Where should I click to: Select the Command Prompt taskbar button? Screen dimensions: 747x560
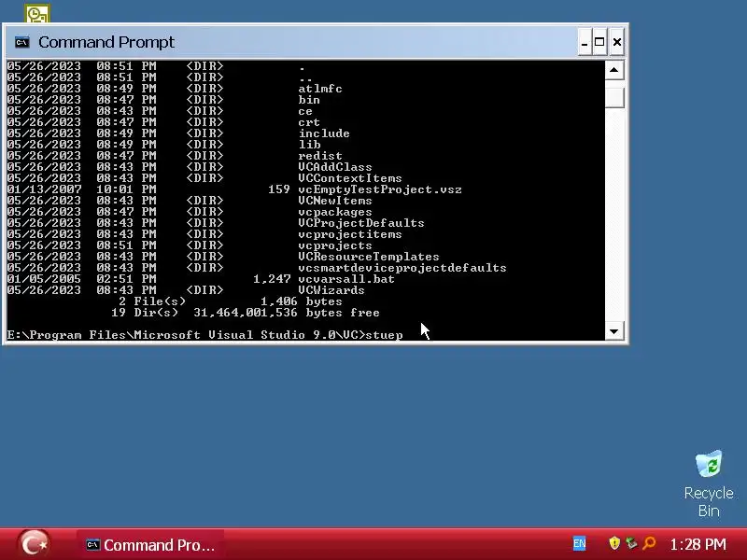pyautogui.click(x=150, y=545)
